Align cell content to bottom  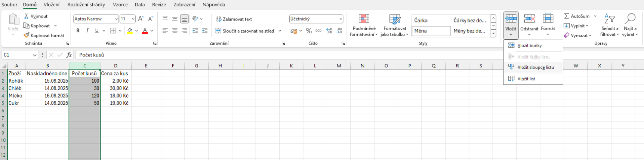184,19
